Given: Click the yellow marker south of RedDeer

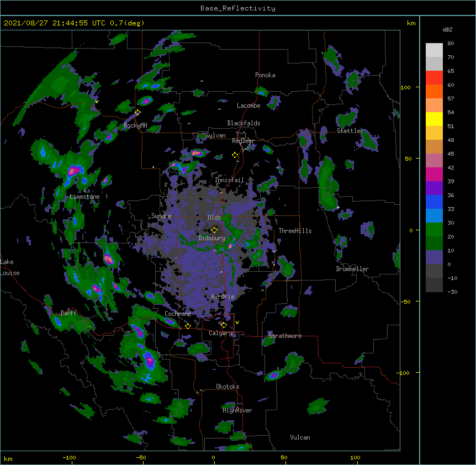Looking at the screenshot, I should click(235, 155).
